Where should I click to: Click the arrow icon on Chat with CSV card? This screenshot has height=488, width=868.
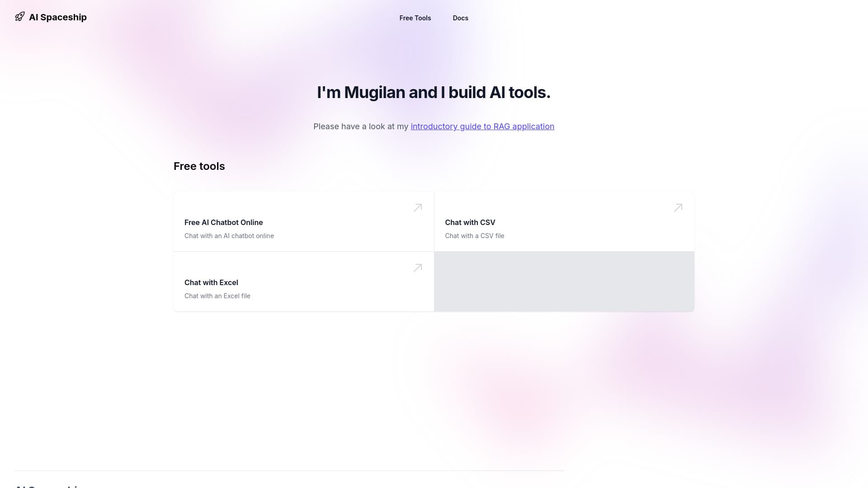click(x=678, y=208)
